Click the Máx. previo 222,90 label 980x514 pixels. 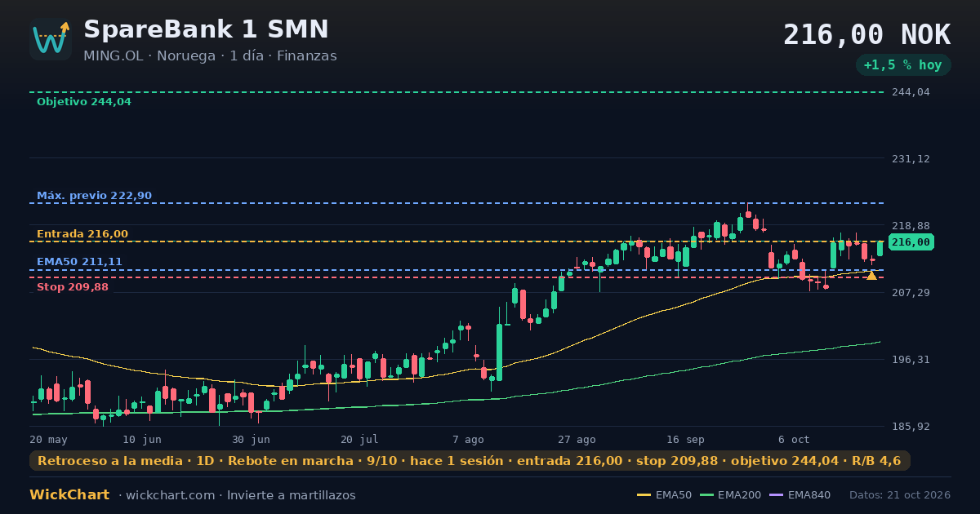[94, 196]
